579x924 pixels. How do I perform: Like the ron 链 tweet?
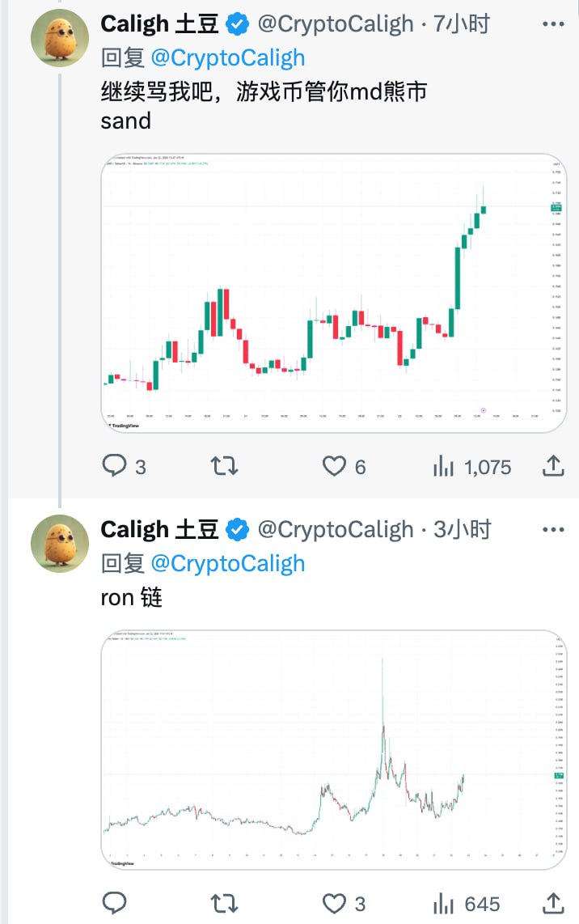[334, 903]
